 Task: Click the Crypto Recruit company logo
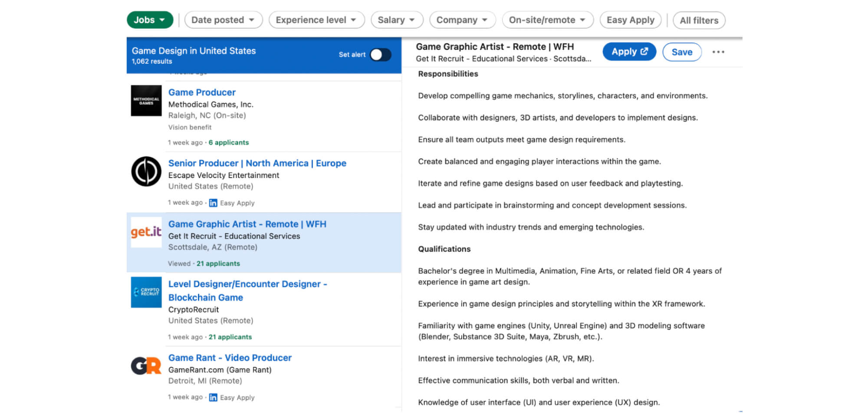pyautogui.click(x=146, y=292)
